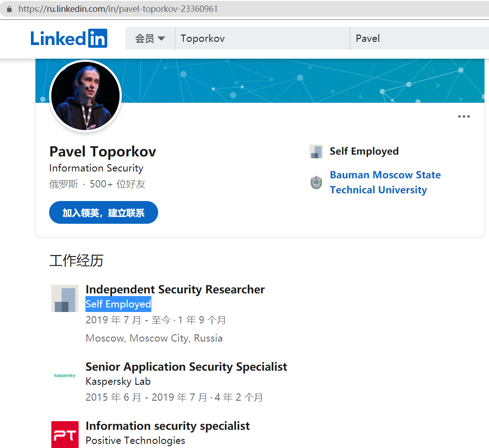Click the Kaspersky logo icon
This screenshot has height=448, width=489.
tap(65, 376)
